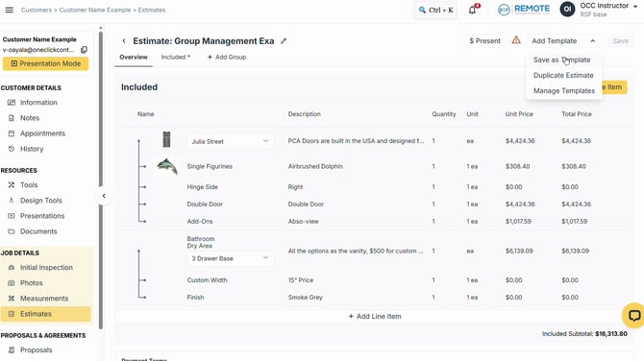Copy customer email with the copy icon
Viewport: 644px width, 361px height.
pyautogui.click(x=84, y=50)
